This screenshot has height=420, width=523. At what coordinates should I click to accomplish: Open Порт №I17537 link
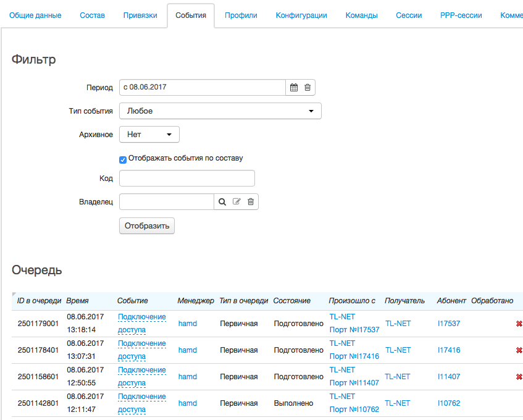coord(354,330)
